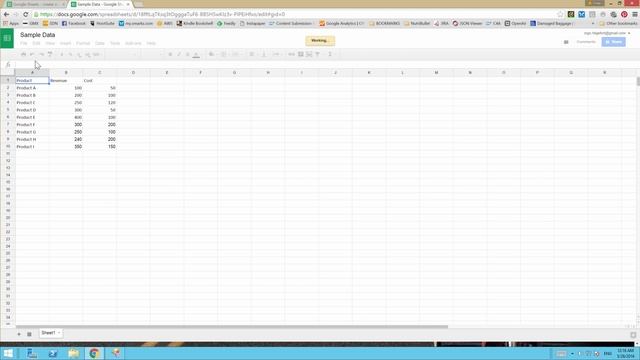This screenshot has width=640, height=360.
Task: Open the Tools menu
Action: pyautogui.click(x=115, y=43)
